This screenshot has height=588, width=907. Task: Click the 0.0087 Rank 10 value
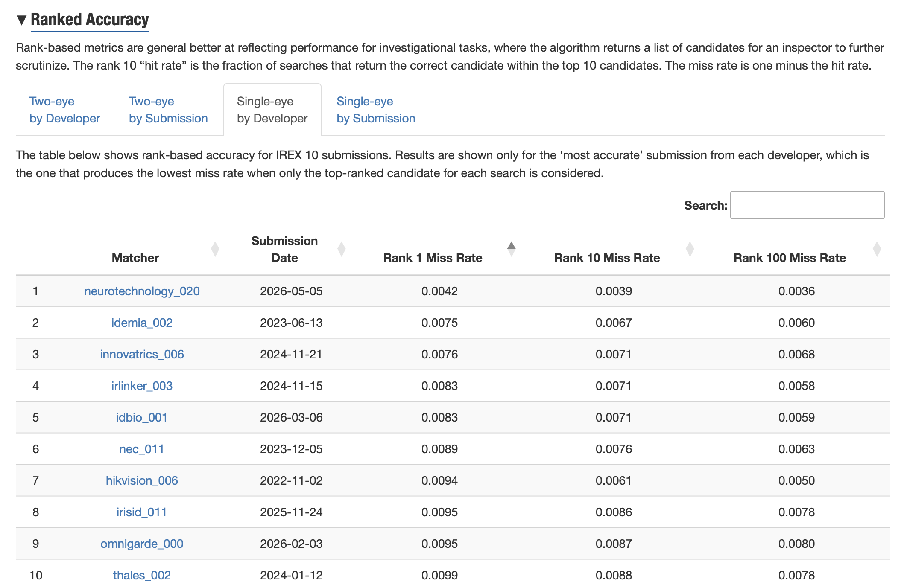pos(614,544)
